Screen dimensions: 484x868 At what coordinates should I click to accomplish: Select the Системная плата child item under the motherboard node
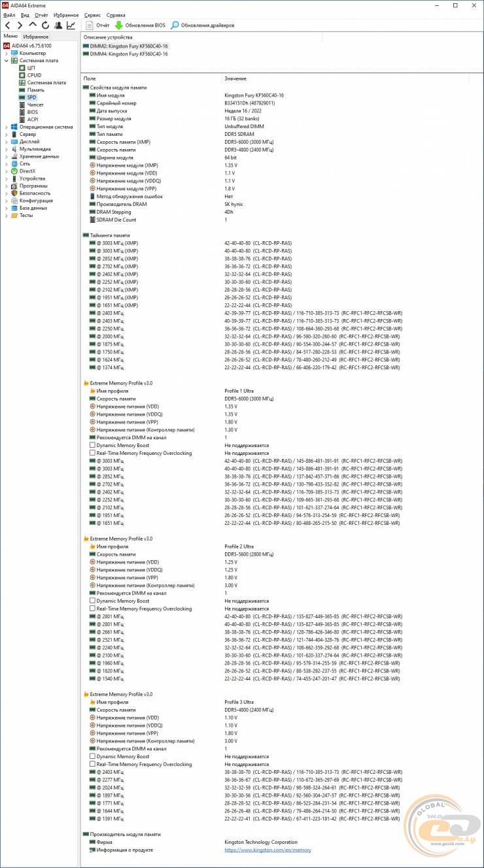point(42,82)
